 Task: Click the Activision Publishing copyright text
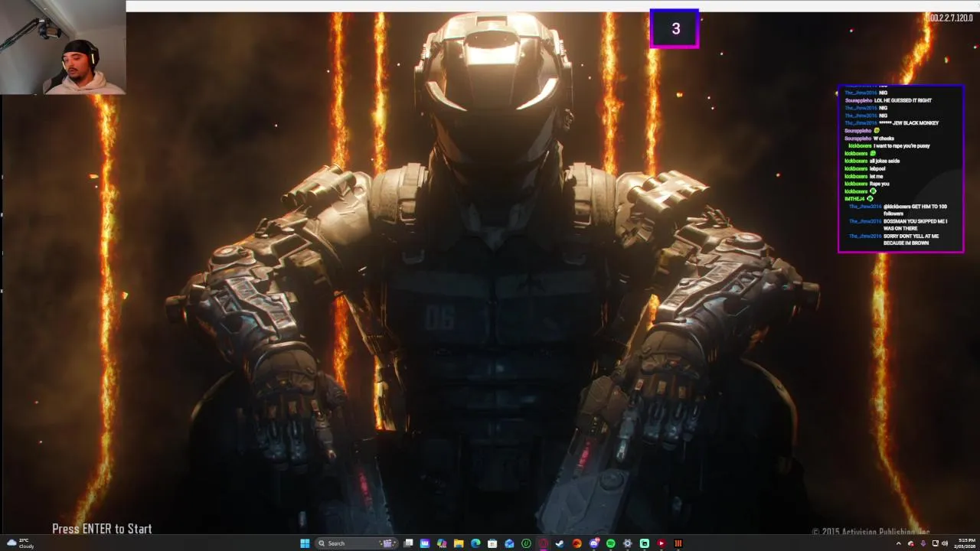(871, 531)
